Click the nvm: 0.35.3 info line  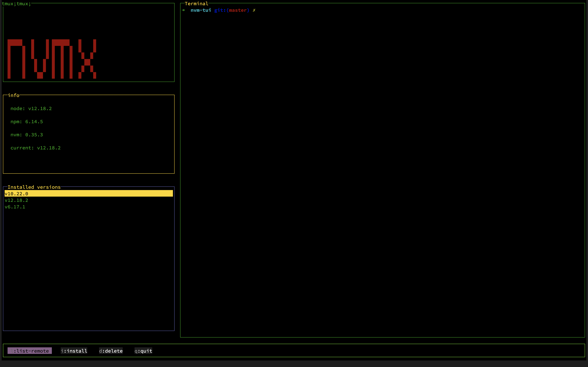pyautogui.click(x=27, y=135)
